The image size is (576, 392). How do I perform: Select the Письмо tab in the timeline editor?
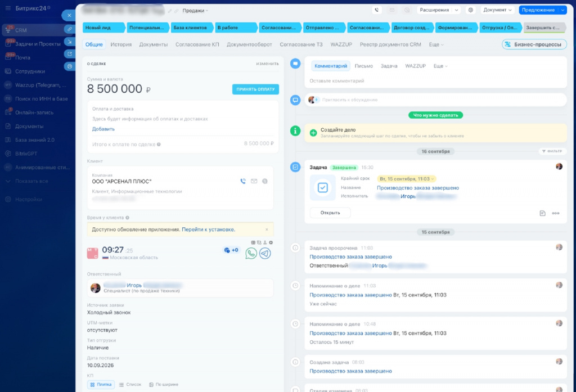[364, 66]
